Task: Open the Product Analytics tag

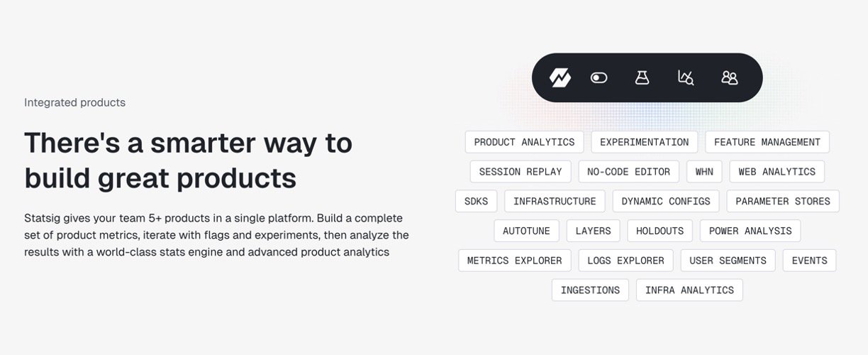Action: [x=524, y=142]
